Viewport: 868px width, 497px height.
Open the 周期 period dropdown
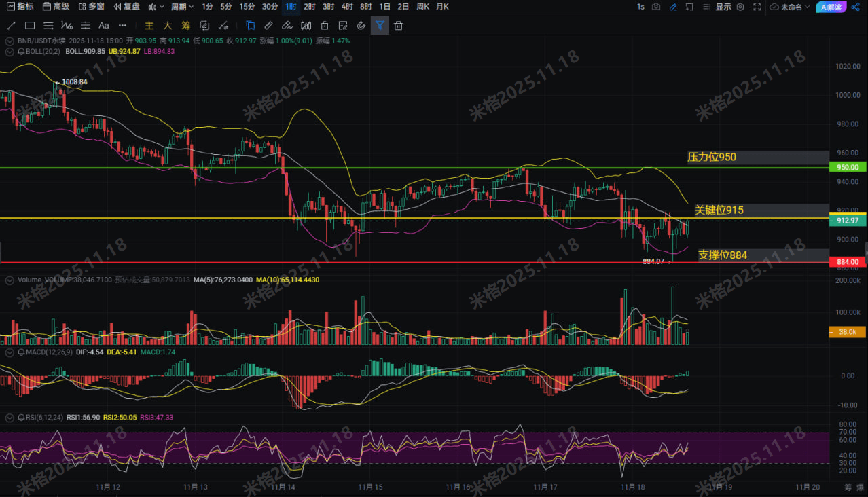pos(182,7)
